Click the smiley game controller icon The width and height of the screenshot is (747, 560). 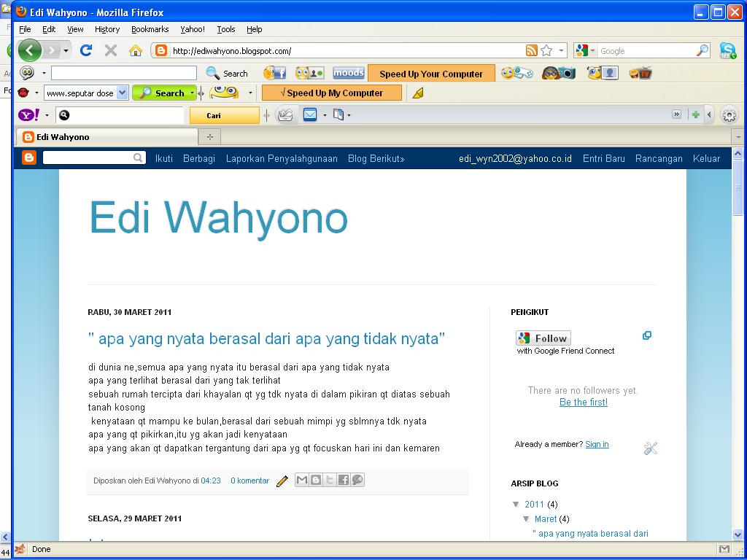click(x=517, y=74)
